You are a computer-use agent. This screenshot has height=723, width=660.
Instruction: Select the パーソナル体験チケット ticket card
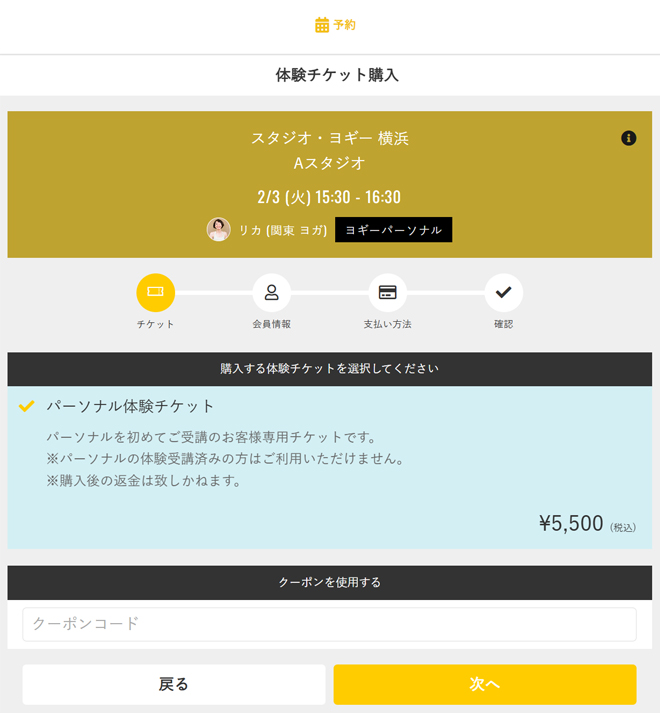click(x=329, y=467)
